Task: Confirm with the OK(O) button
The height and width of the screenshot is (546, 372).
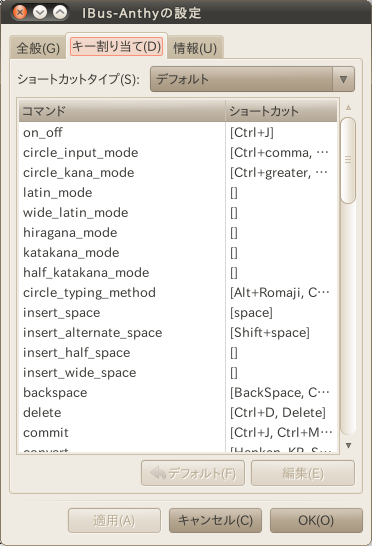Action: 316,521
